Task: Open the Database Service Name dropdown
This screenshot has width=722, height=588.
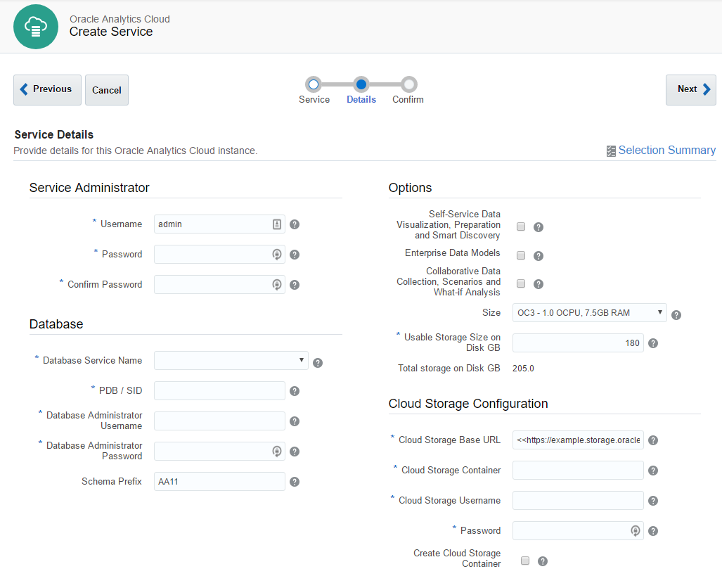Action: (231, 360)
